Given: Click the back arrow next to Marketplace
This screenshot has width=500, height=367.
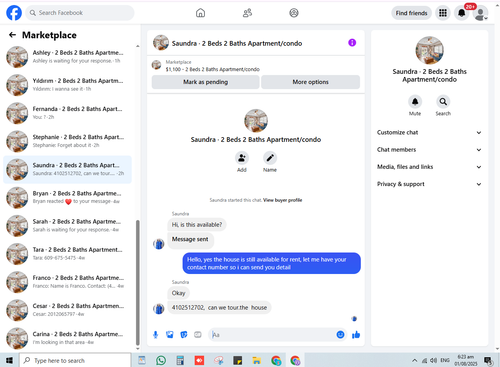Looking at the screenshot, I should 12,35.
